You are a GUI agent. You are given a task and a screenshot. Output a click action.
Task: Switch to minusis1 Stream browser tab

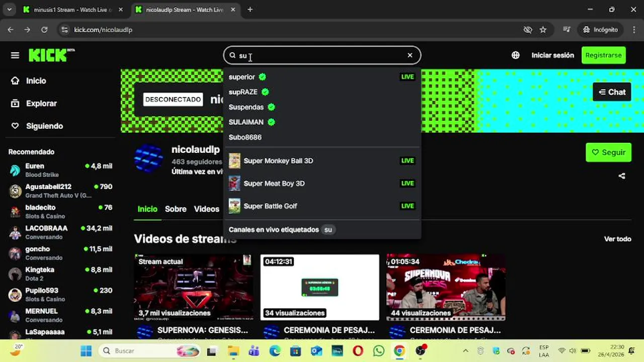(x=73, y=10)
